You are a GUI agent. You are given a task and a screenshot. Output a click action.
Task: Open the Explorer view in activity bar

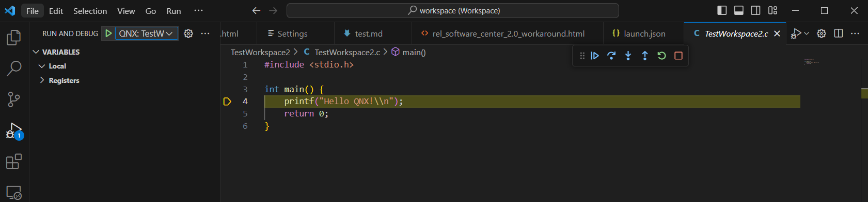pos(14,38)
